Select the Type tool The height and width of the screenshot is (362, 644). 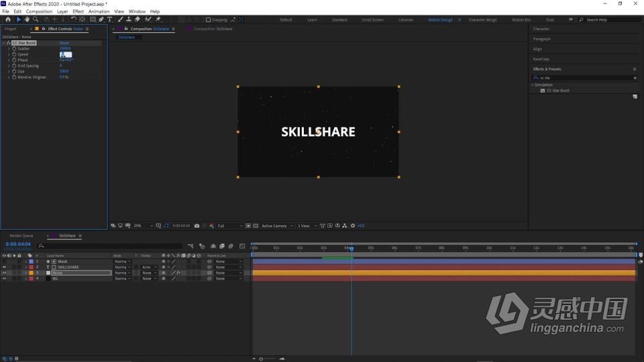tap(110, 19)
